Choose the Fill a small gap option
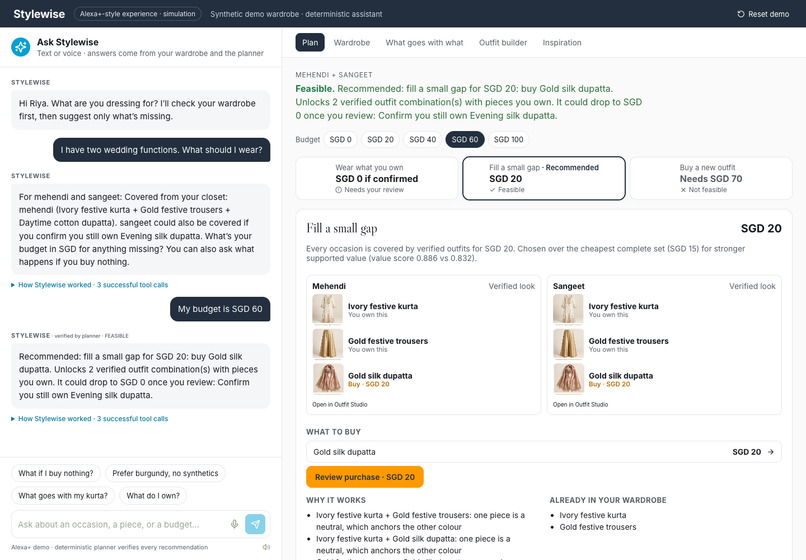 coord(544,178)
